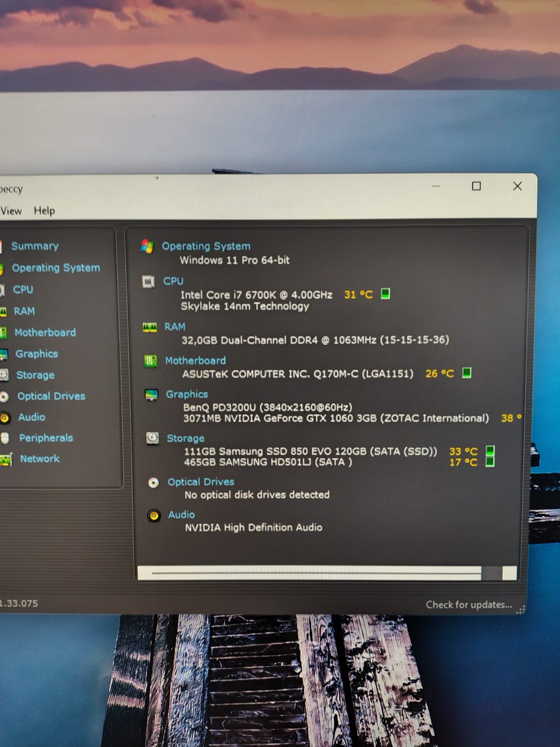Click the Storage hard drive icon in summary
This screenshot has height=747, width=560.
tap(152, 438)
